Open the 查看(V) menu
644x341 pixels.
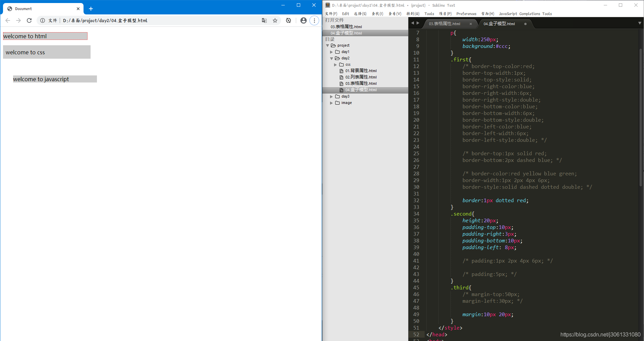pyautogui.click(x=395, y=14)
